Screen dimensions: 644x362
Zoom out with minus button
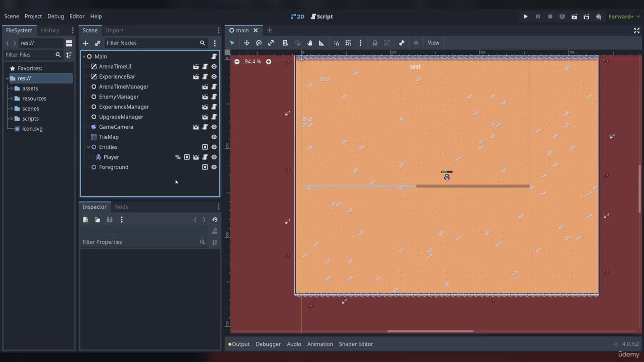(x=237, y=61)
